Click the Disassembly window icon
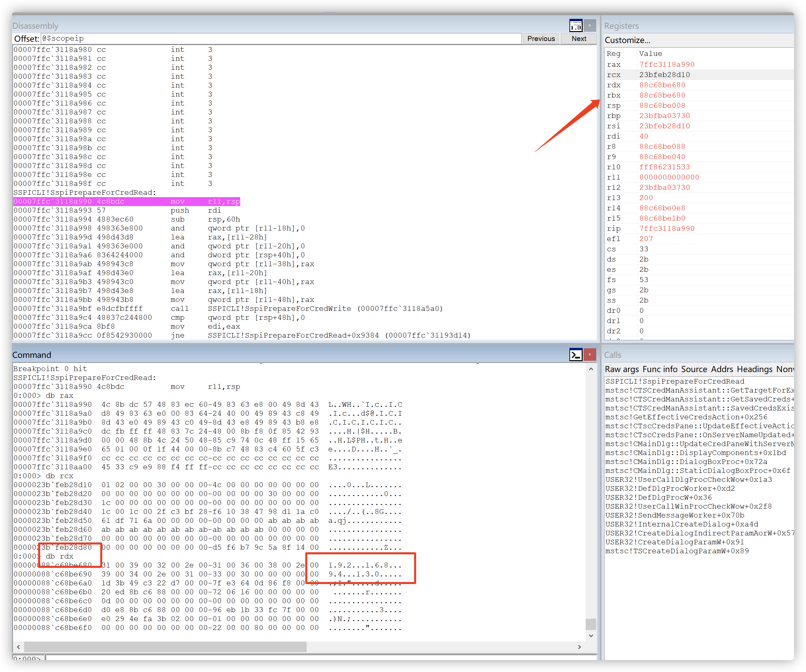 click(575, 26)
